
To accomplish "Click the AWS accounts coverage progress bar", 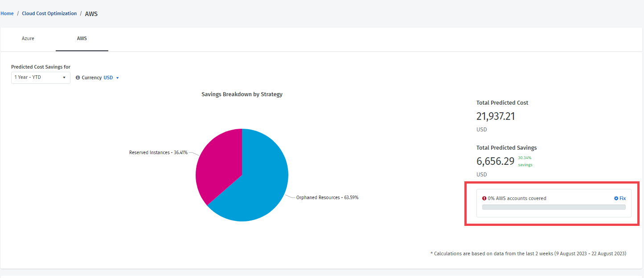I will pos(554,207).
